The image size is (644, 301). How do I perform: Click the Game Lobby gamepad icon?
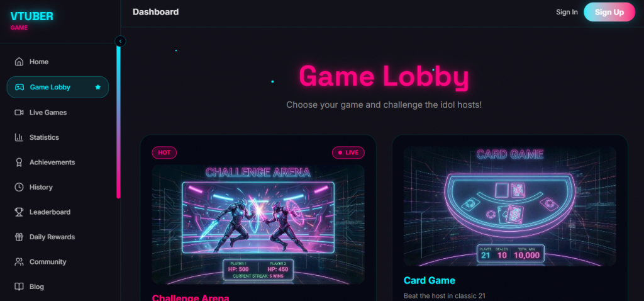(x=19, y=87)
